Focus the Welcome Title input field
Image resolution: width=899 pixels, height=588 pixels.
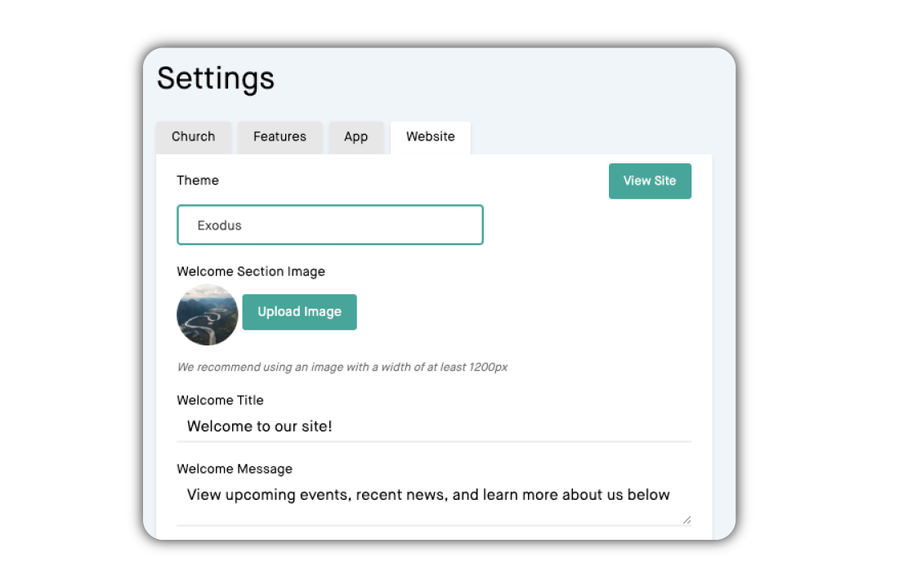(434, 426)
